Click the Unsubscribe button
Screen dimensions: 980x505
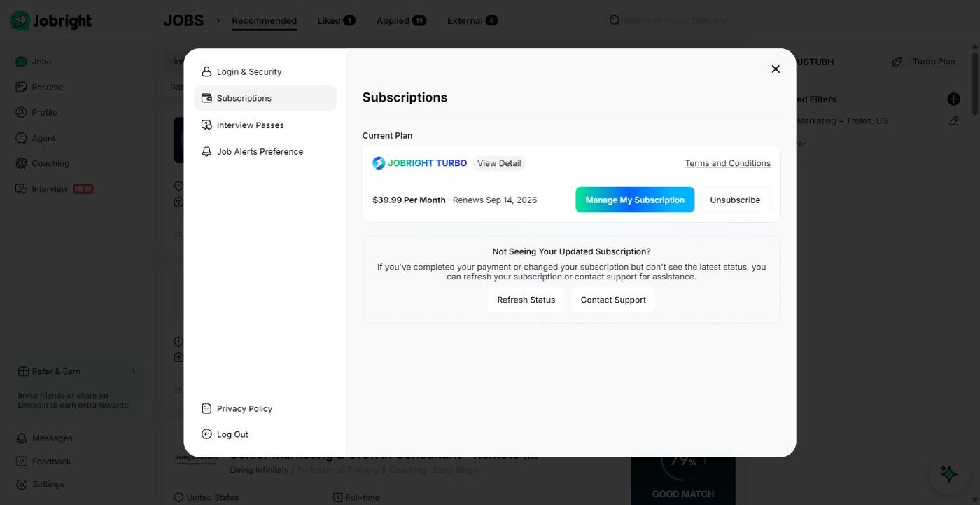[735, 200]
